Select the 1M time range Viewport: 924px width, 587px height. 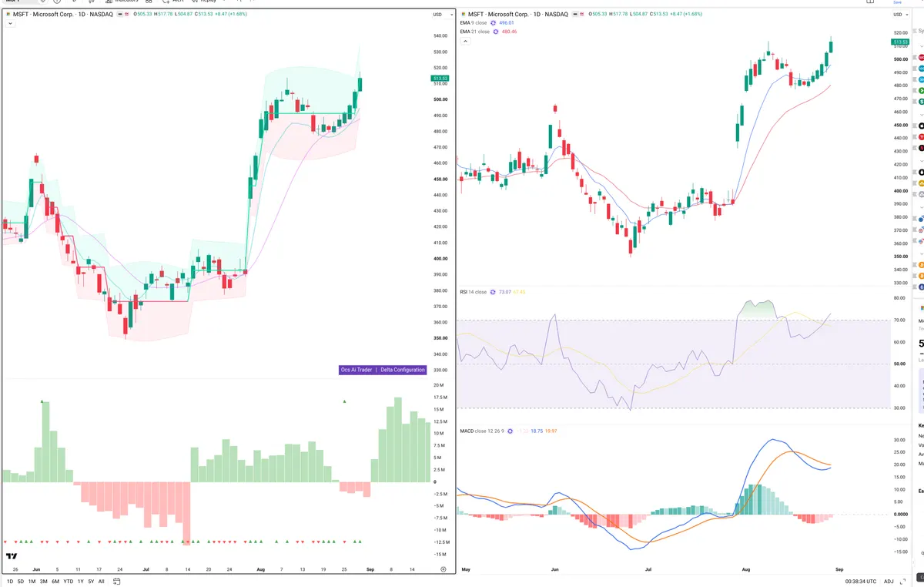tap(32, 581)
